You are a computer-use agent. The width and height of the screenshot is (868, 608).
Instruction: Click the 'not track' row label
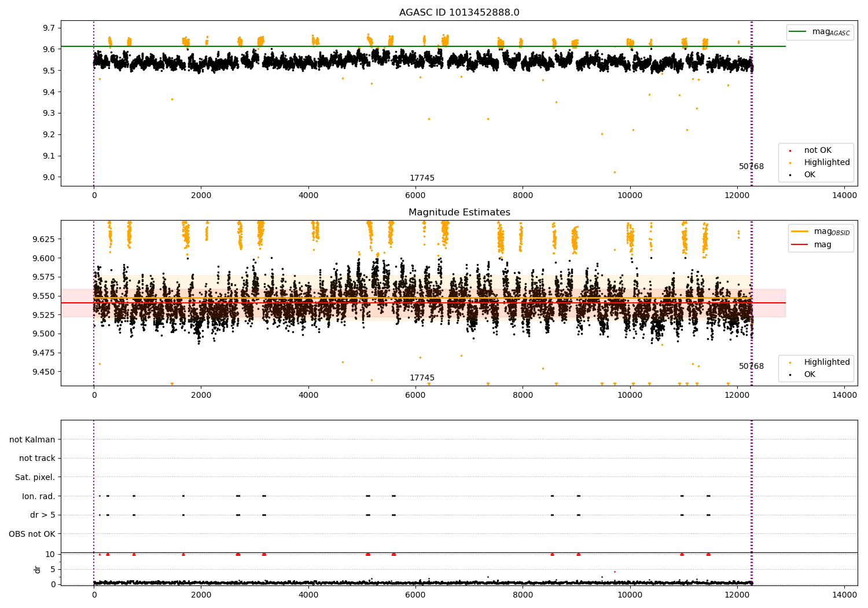coord(37,459)
